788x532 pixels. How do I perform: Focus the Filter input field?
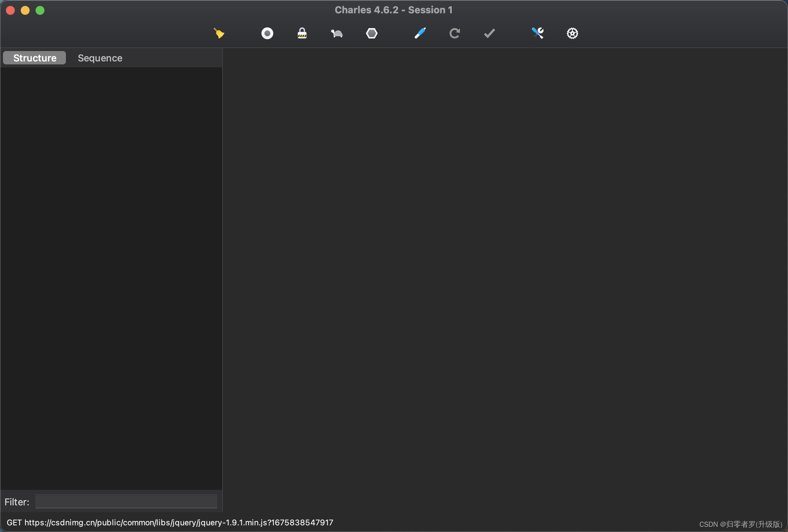click(126, 501)
